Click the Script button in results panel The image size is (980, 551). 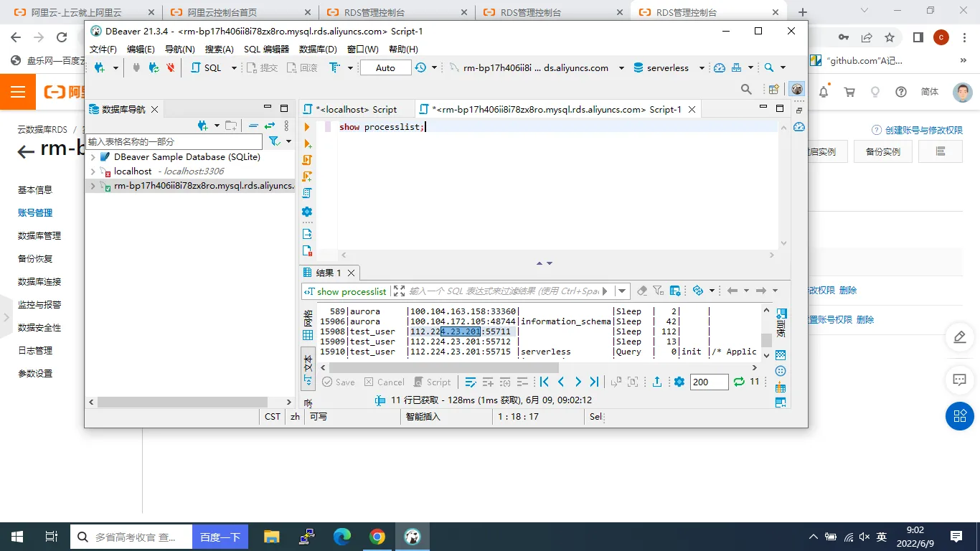(x=432, y=382)
